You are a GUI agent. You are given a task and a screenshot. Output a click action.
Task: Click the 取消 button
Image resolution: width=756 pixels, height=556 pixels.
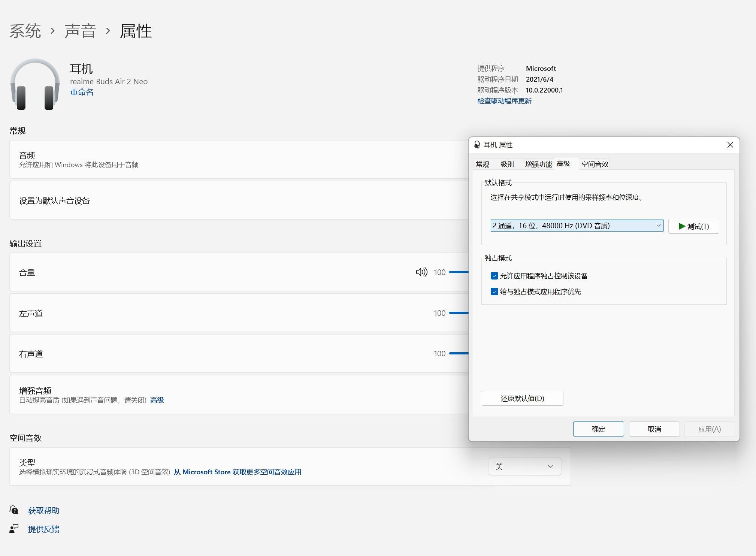pyautogui.click(x=654, y=429)
